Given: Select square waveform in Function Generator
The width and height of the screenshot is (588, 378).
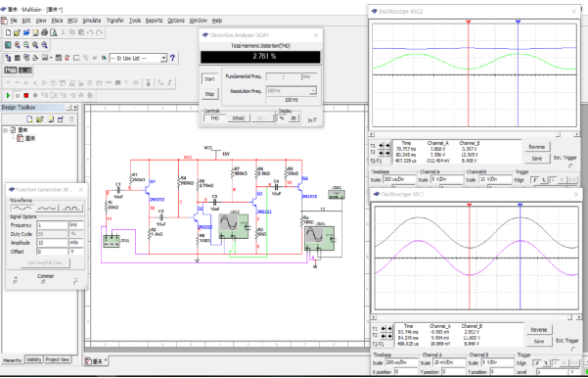Looking at the screenshot, I should click(72, 208).
